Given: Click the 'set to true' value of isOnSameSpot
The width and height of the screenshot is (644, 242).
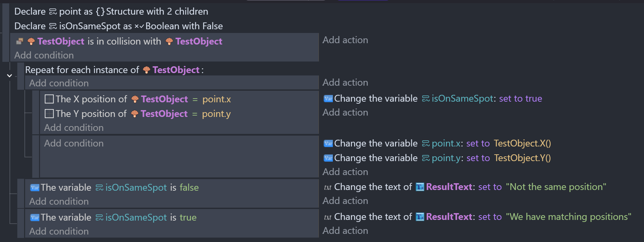Looking at the screenshot, I should pyautogui.click(x=520, y=99).
